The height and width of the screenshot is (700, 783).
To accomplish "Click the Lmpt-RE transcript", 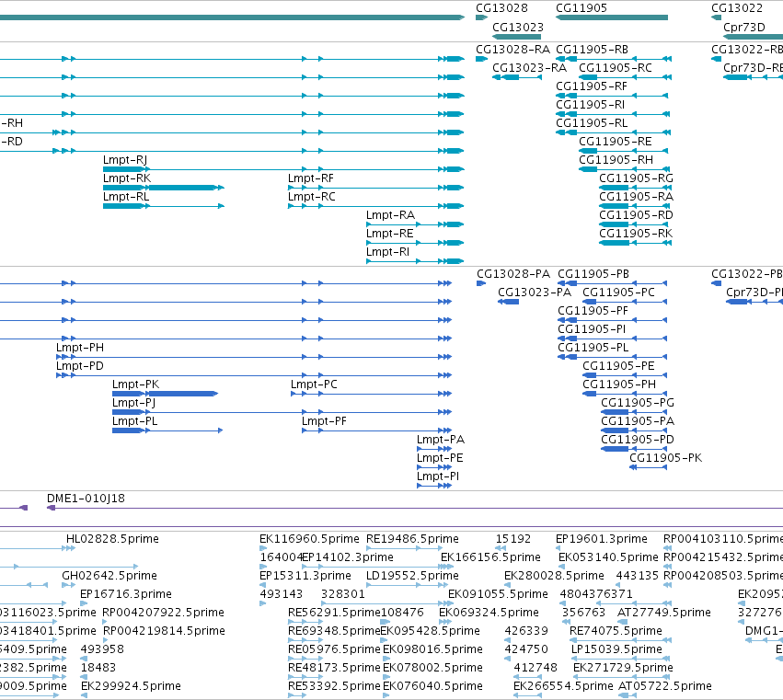I will point(415,243).
